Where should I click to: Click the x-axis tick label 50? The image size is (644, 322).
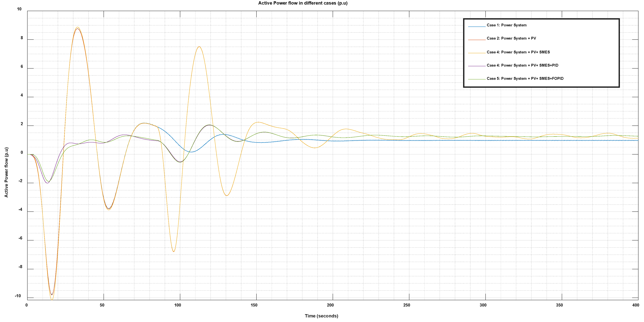tap(102, 305)
